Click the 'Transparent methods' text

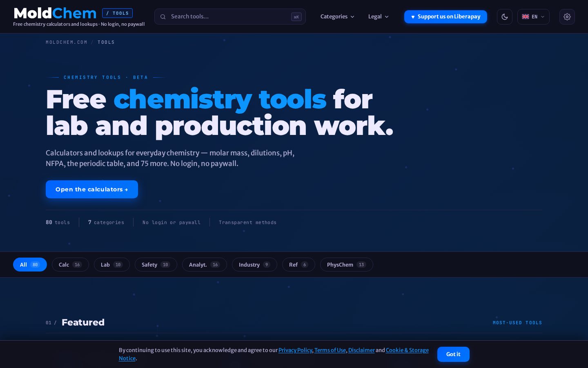click(247, 222)
